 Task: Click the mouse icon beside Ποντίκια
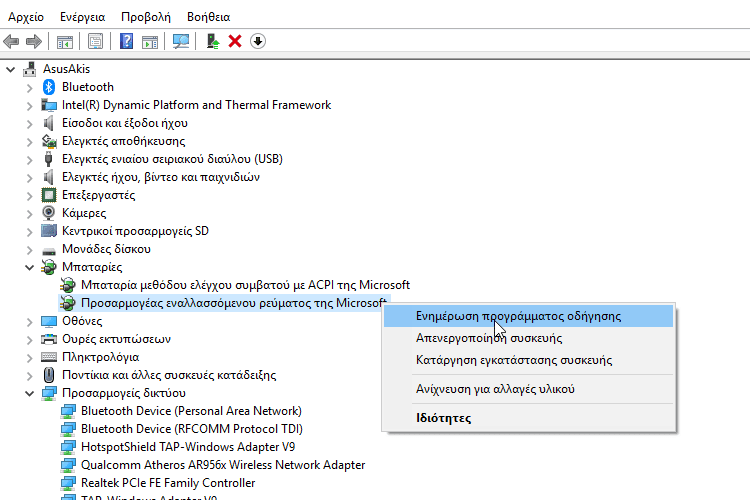49,375
